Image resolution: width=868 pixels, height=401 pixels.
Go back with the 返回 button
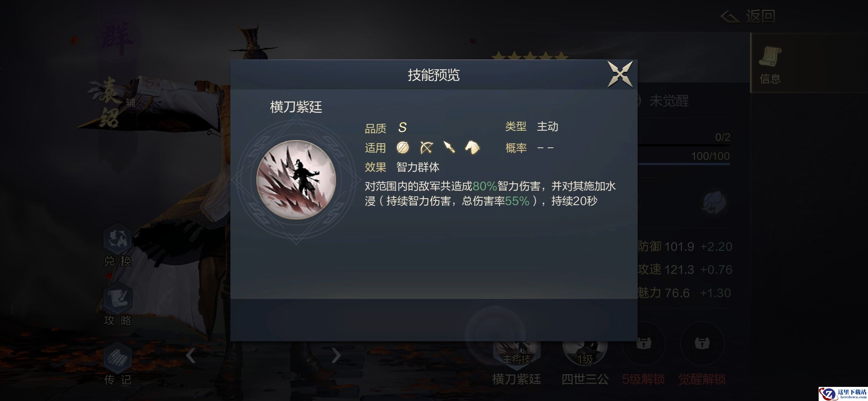[x=748, y=16]
